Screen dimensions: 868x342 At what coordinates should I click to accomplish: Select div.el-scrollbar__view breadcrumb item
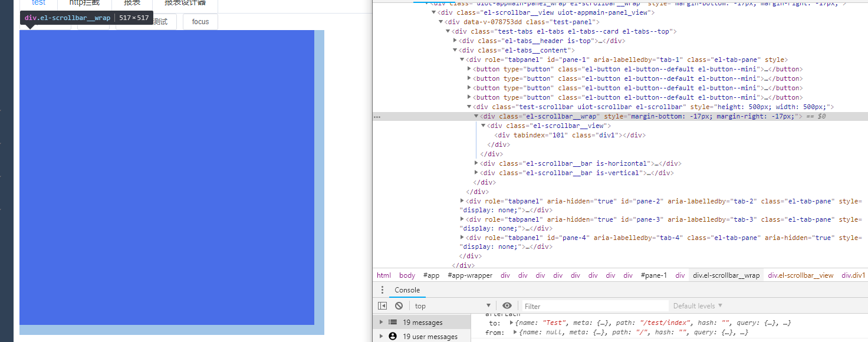click(x=800, y=275)
